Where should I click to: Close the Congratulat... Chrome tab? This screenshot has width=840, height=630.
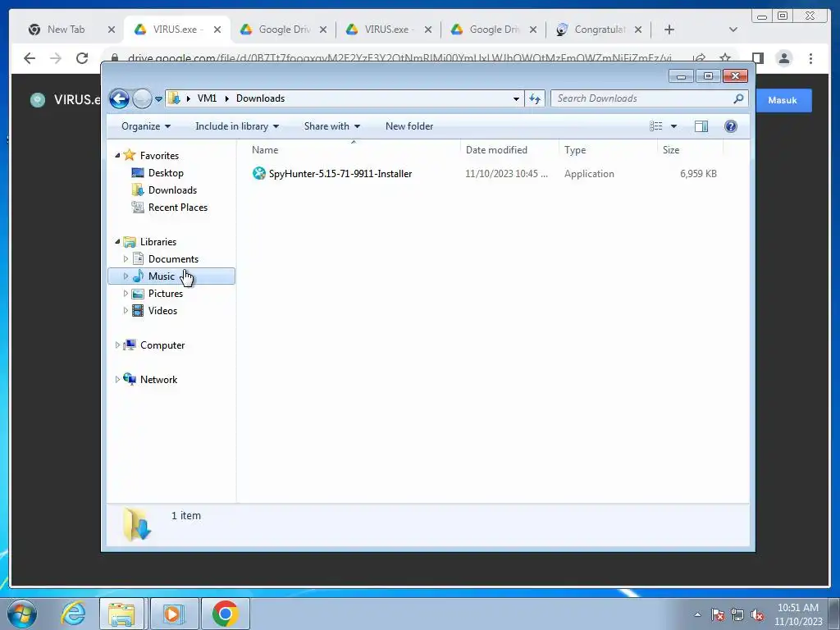point(638,30)
